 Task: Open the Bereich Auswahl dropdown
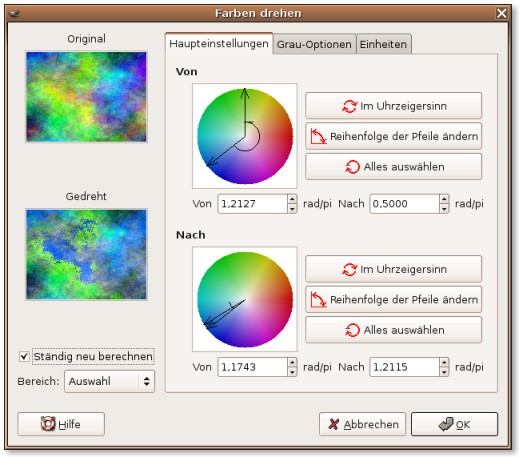(x=109, y=381)
